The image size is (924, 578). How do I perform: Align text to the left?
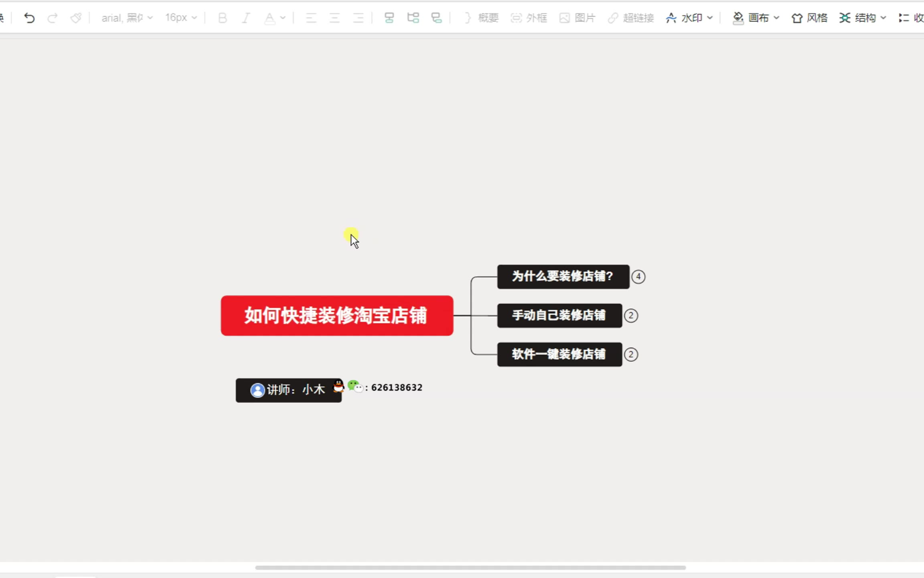311,18
